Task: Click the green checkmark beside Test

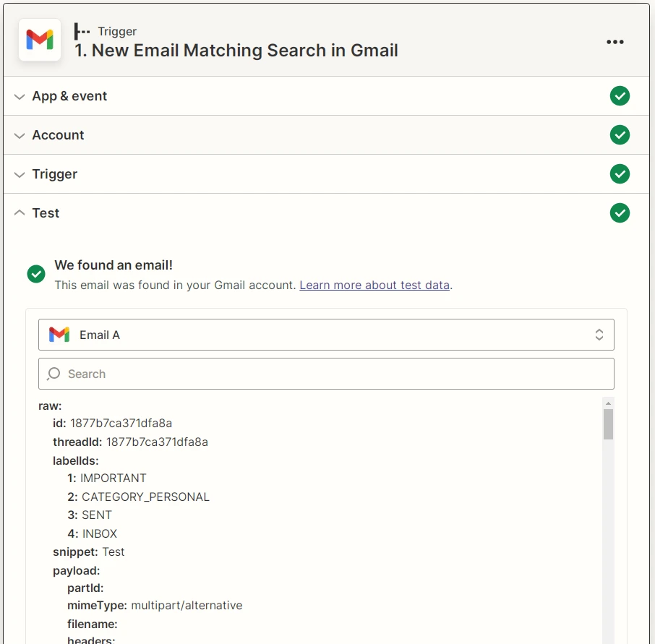Action: (620, 212)
